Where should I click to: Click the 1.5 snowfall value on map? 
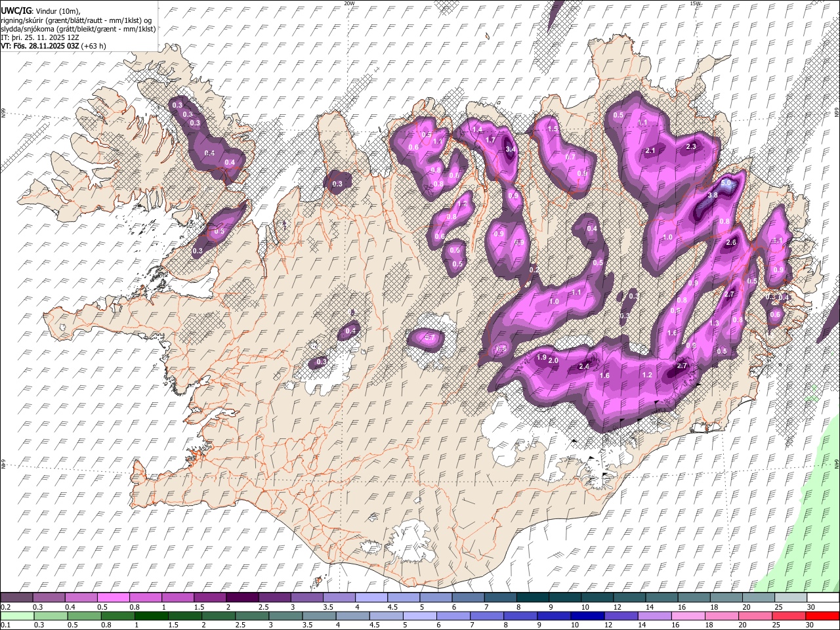point(553,129)
